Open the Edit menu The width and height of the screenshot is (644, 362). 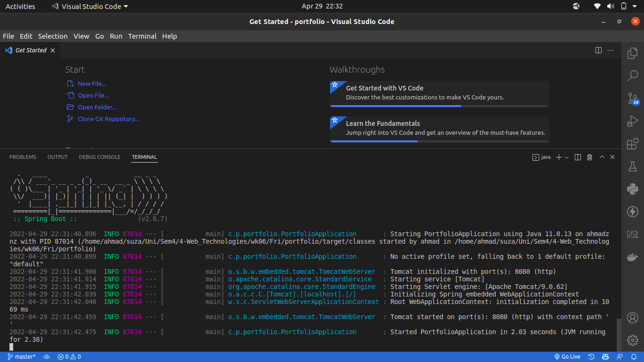pos(26,36)
